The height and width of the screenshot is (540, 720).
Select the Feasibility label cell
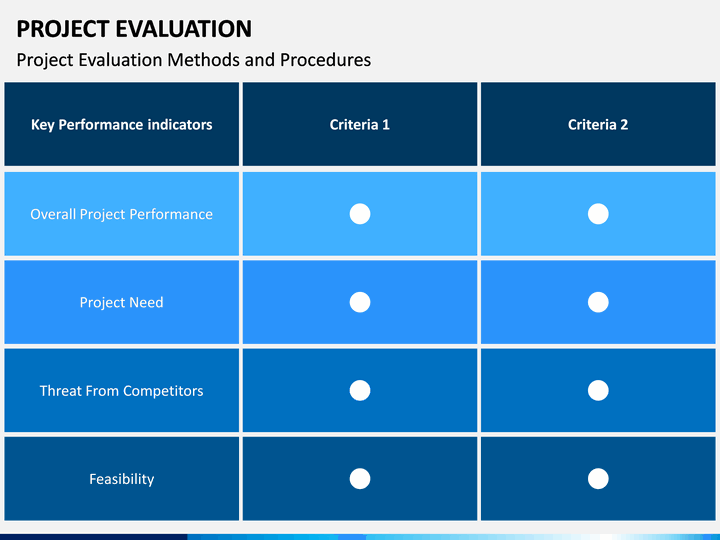[122, 478]
